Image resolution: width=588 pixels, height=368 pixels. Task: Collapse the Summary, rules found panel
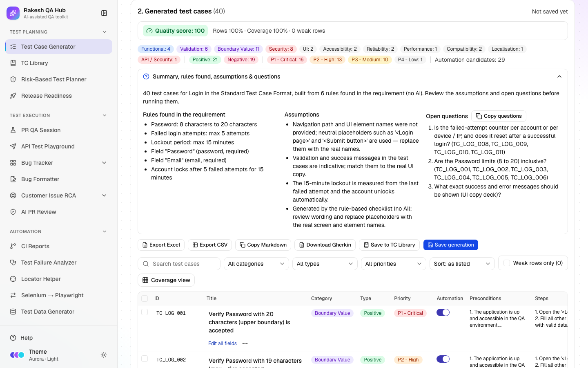[559, 76]
